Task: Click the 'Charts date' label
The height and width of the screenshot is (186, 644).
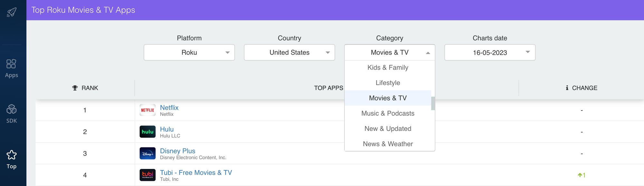Action: (490, 38)
